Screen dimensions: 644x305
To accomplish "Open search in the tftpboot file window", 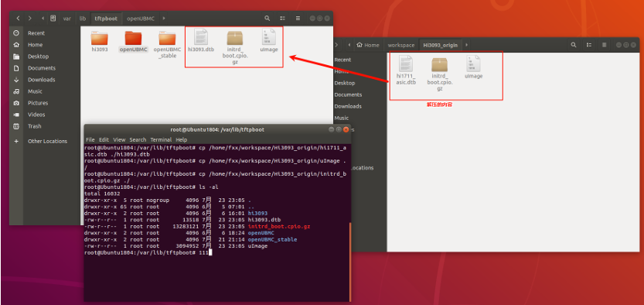I will tap(267, 19).
